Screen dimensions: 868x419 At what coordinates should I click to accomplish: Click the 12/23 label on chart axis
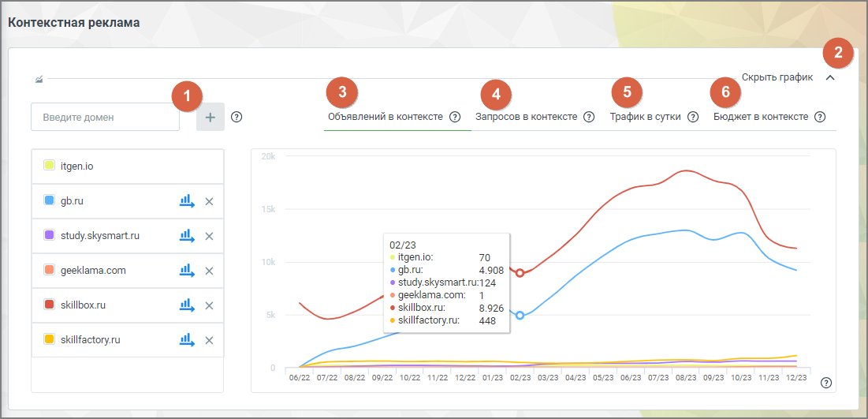point(795,377)
